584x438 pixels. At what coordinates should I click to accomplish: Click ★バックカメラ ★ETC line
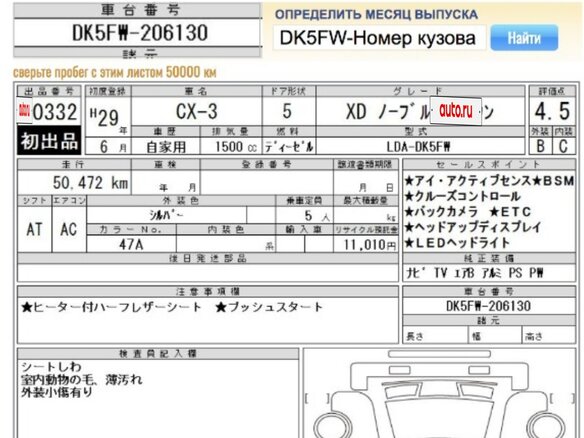[x=468, y=212]
